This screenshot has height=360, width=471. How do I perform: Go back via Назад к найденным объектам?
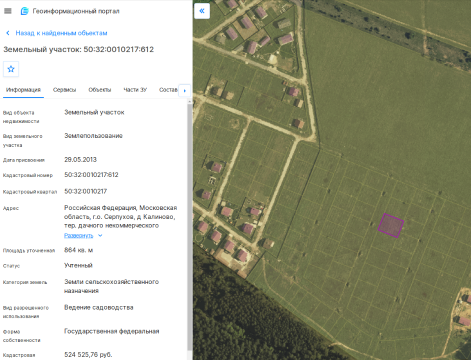61,33
